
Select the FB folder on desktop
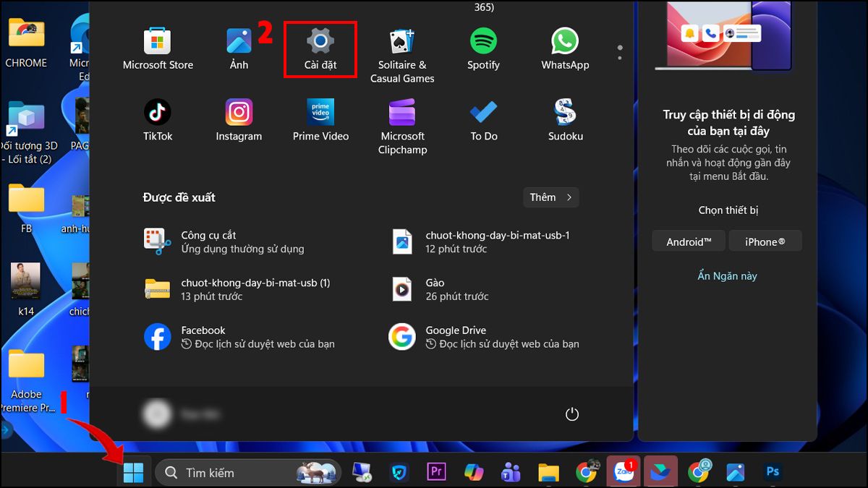point(26,208)
